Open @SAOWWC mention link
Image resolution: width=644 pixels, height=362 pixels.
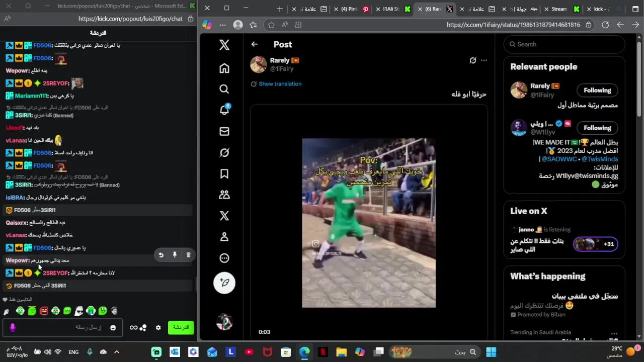click(x=559, y=159)
